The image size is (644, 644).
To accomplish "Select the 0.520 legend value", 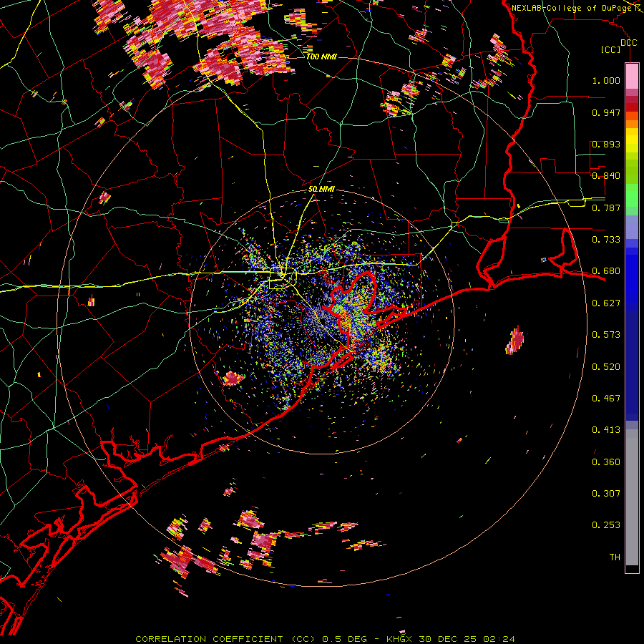I will click(606, 367).
